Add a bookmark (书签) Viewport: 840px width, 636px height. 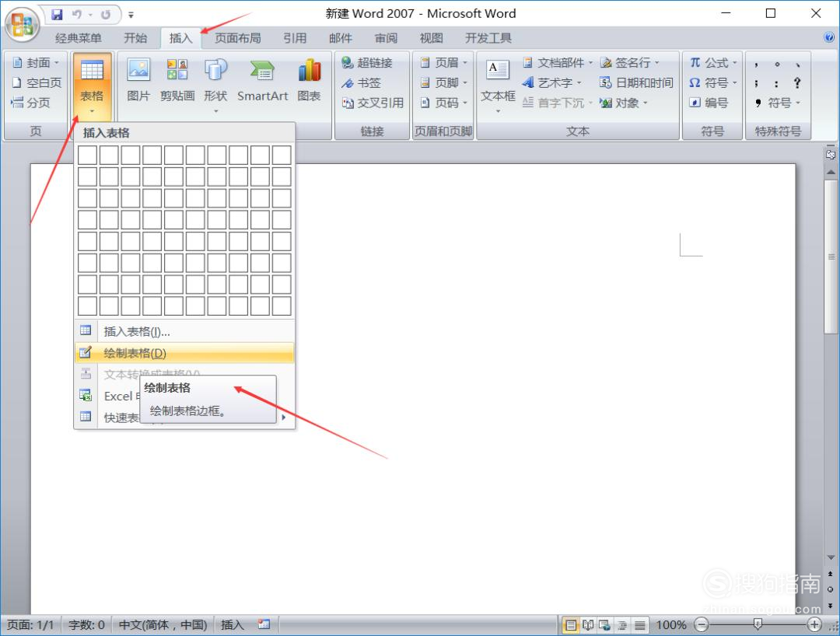pyautogui.click(x=361, y=82)
